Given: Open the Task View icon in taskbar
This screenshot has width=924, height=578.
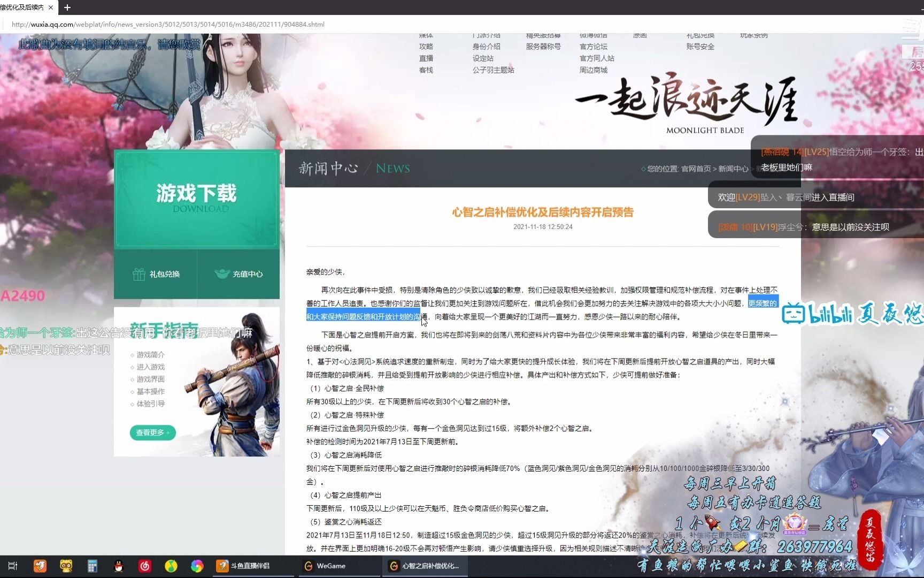Looking at the screenshot, I should [13, 566].
